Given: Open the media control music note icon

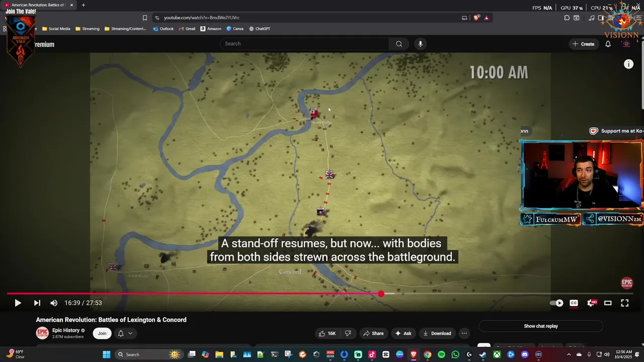Looking at the screenshot, I should 591,18.
